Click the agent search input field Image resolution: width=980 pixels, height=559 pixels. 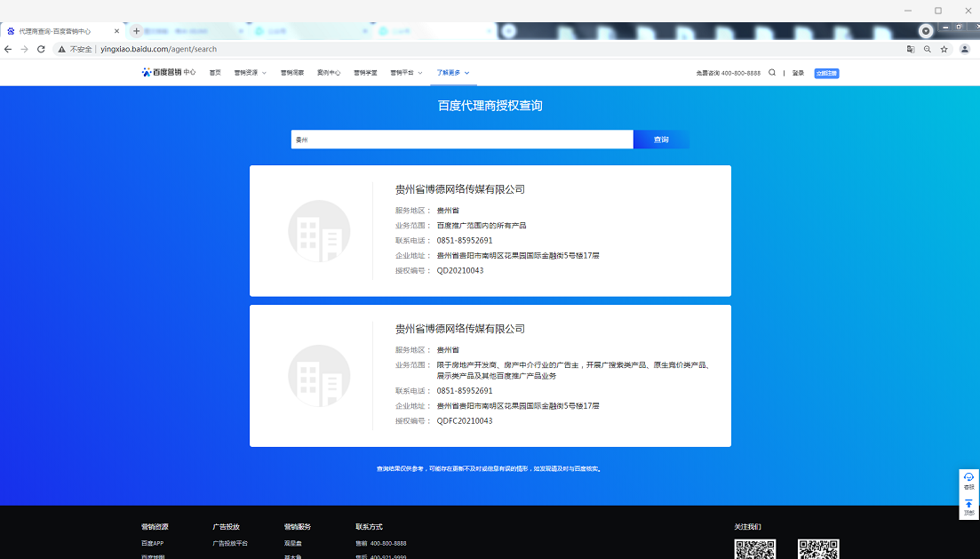[x=462, y=140]
